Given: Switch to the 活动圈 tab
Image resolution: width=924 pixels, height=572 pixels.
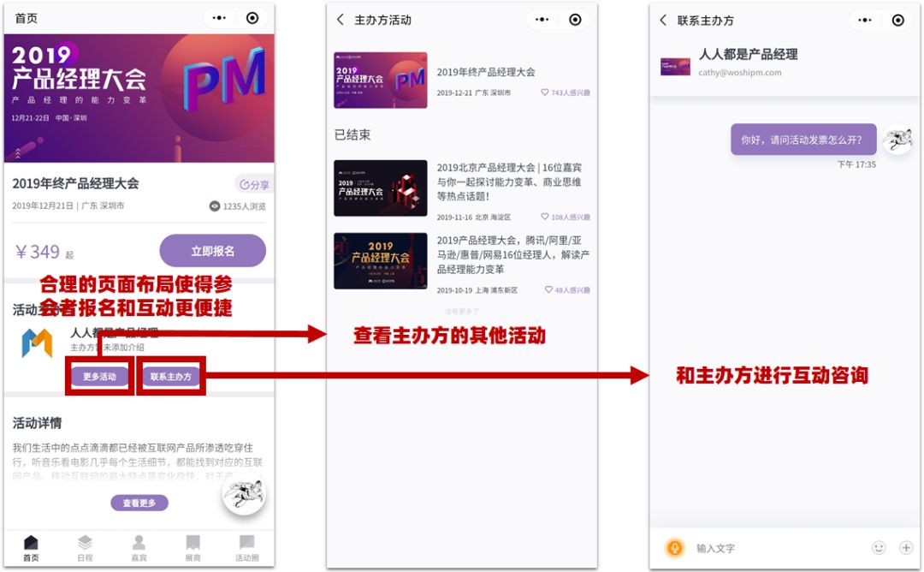Looking at the screenshot, I should [x=247, y=548].
